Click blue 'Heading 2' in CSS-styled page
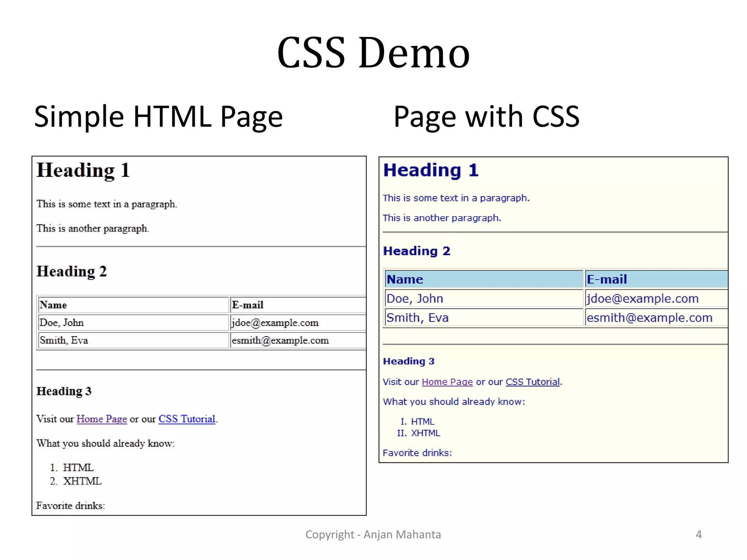Viewport: 747px width, 560px height. (417, 251)
